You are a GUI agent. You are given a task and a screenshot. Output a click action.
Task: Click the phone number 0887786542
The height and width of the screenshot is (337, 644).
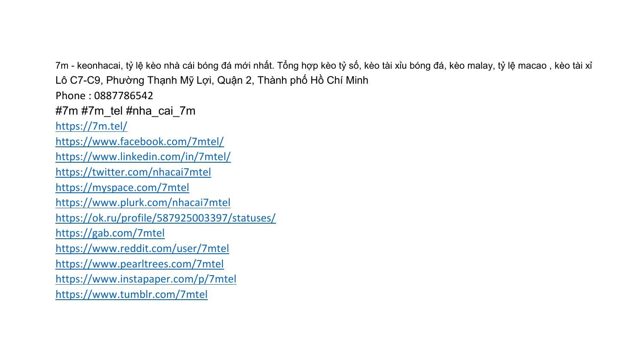tap(123, 96)
